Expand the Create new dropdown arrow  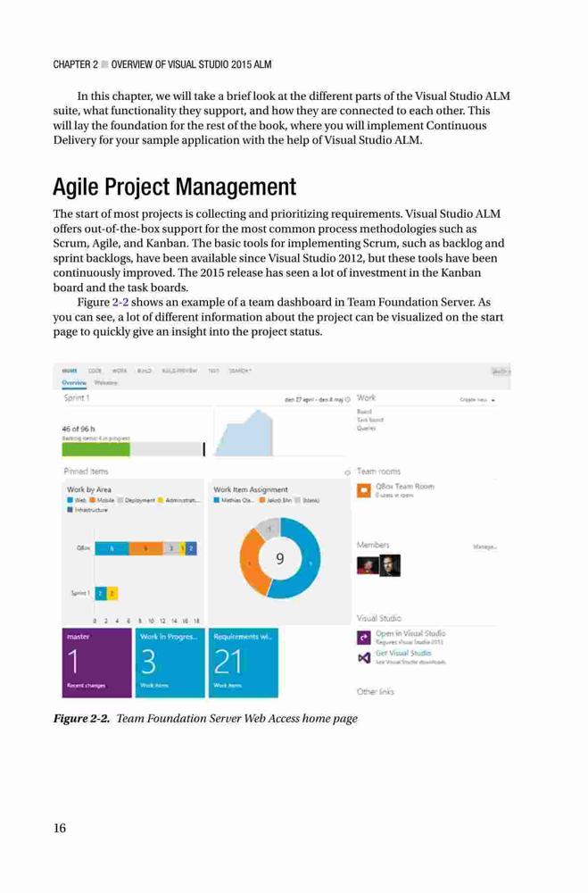click(493, 400)
